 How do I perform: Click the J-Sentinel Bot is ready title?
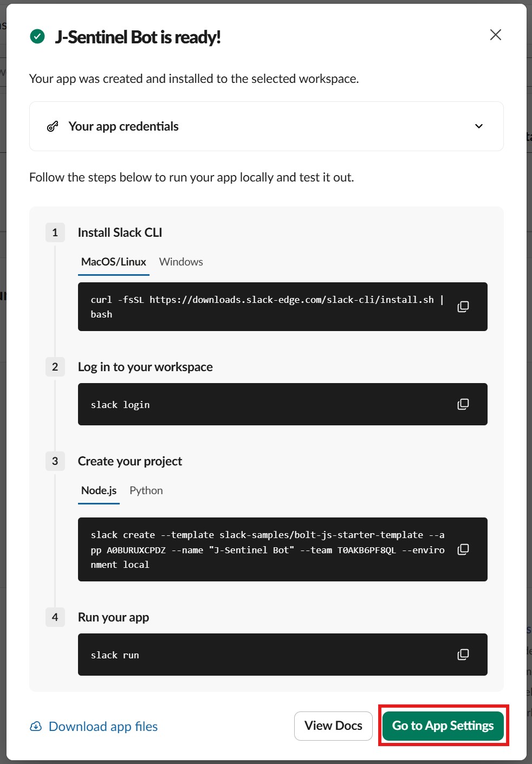pyautogui.click(x=138, y=37)
